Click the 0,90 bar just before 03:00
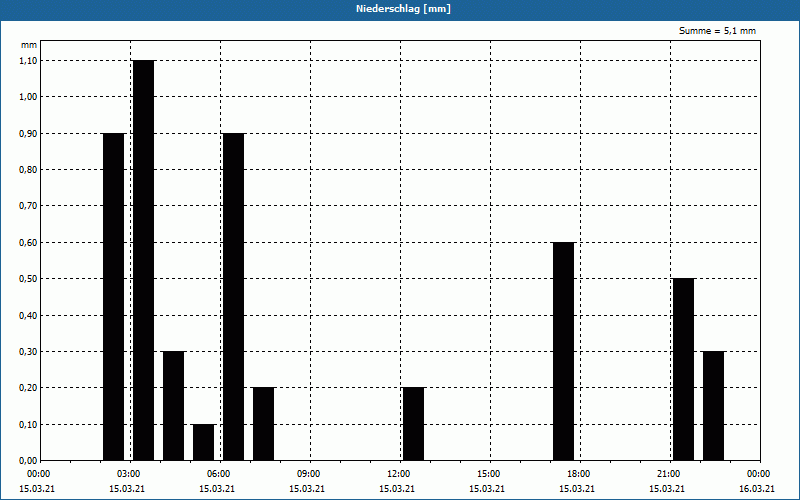Viewport: 800px width, 500px height. [x=113, y=297]
